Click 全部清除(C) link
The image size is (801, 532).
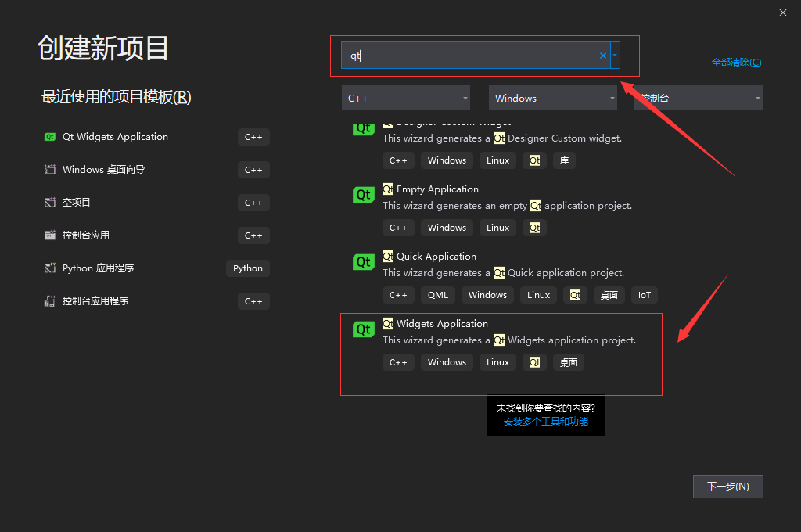(x=736, y=63)
